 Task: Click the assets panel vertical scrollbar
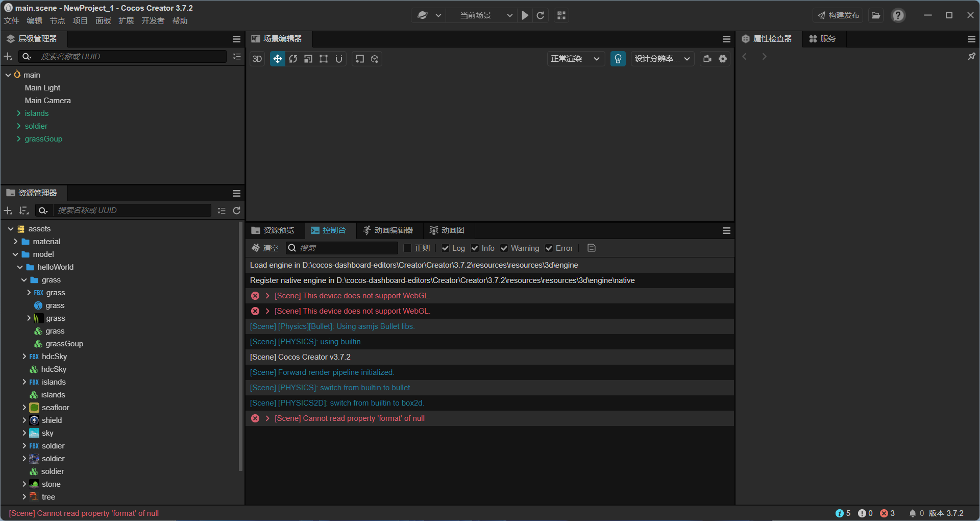coord(241,347)
